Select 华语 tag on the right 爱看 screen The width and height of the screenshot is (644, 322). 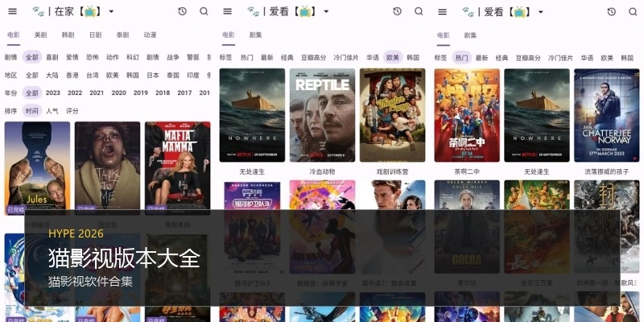tap(587, 58)
